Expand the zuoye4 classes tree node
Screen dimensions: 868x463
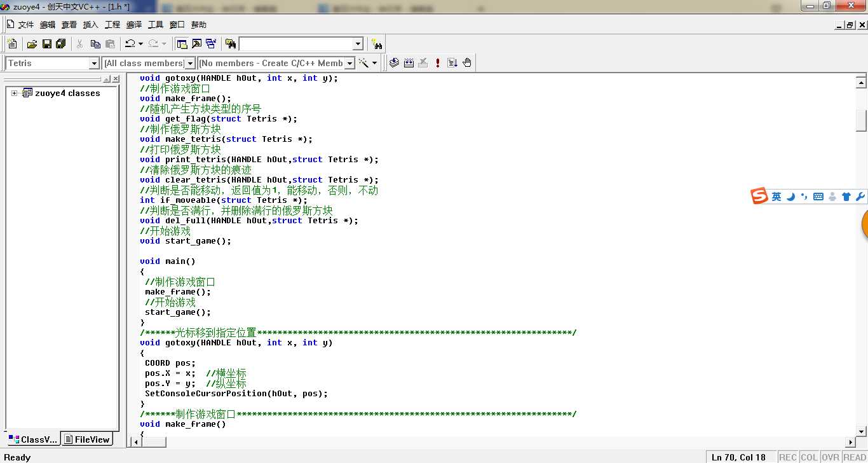(x=14, y=93)
